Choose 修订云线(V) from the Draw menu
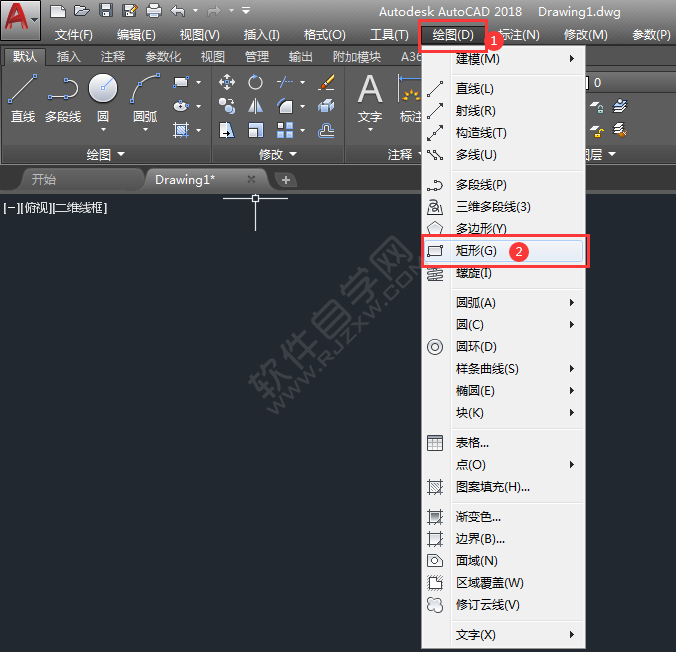The width and height of the screenshot is (676, 652). coord(503,605)
